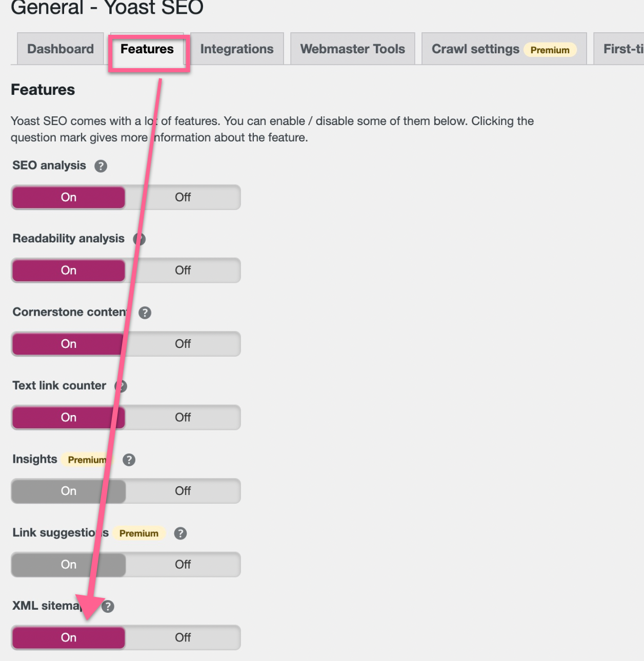The width and height of the screenshot is (644, 661).
Task: Switch Cornerstone content to Off
Action: (x=183, y=344)
